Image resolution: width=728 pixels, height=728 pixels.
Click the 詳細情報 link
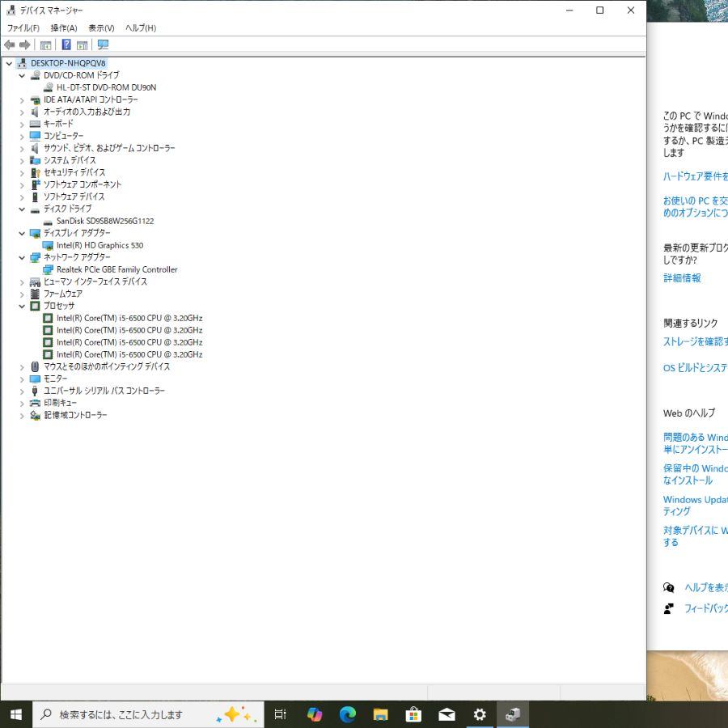point(682,278)
